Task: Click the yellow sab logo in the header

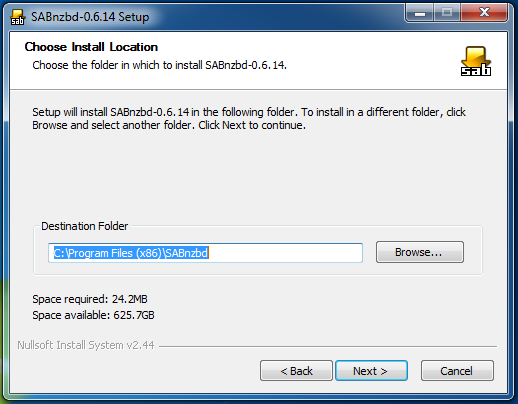Action: [476, 61]
